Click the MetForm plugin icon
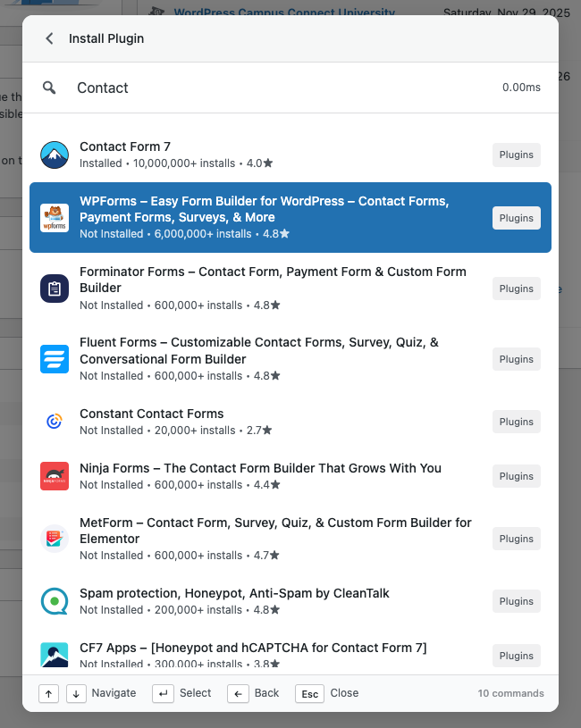This screenshot has height=728, width=581. tap(54, 538)
